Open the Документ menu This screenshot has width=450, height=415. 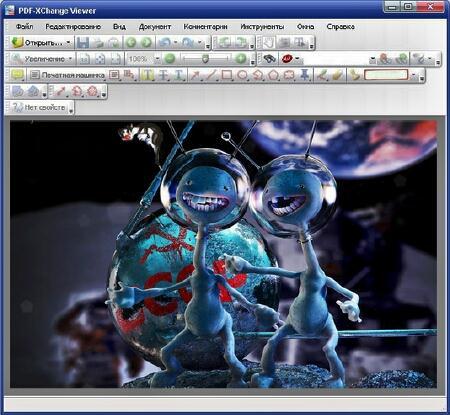click(x=155, y=26)
